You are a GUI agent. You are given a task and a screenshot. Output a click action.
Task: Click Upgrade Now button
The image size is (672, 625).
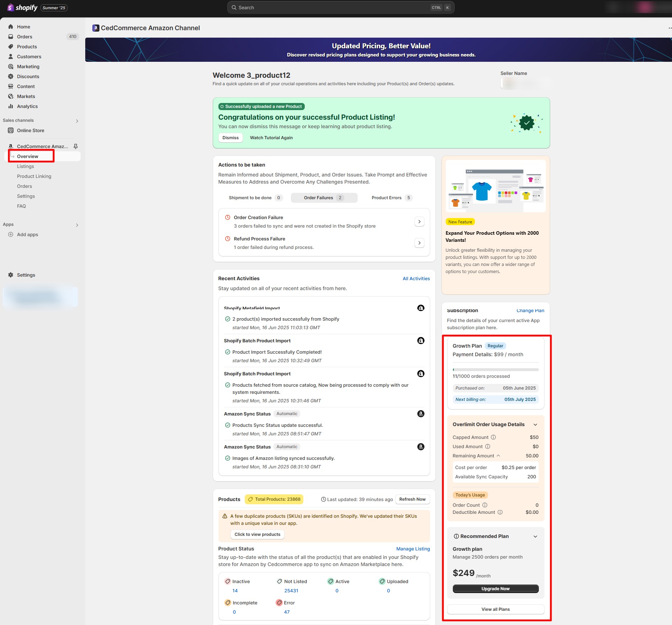click(x=495, y=589)
